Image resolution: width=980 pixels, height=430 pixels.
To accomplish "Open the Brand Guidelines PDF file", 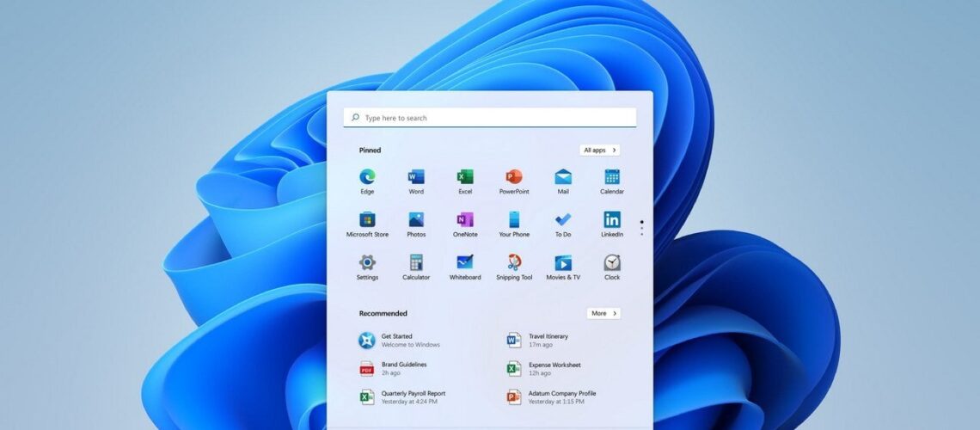I will [402, 368].
